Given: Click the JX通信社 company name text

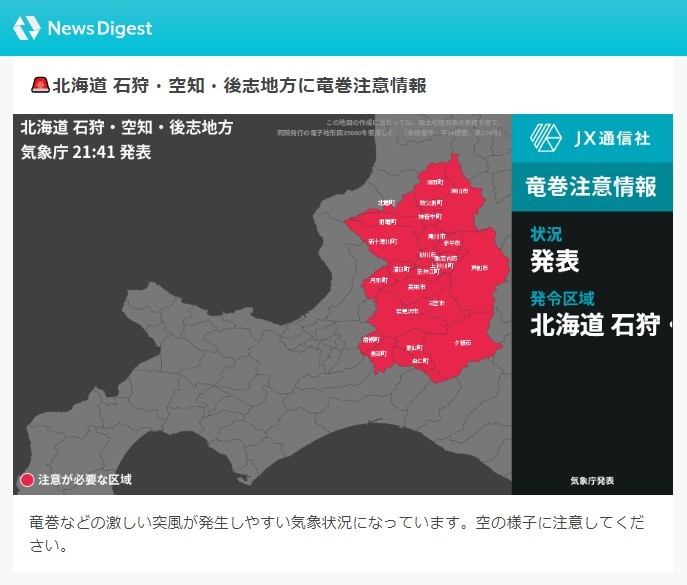Looking at the screenshot, I should coord(613,138).
